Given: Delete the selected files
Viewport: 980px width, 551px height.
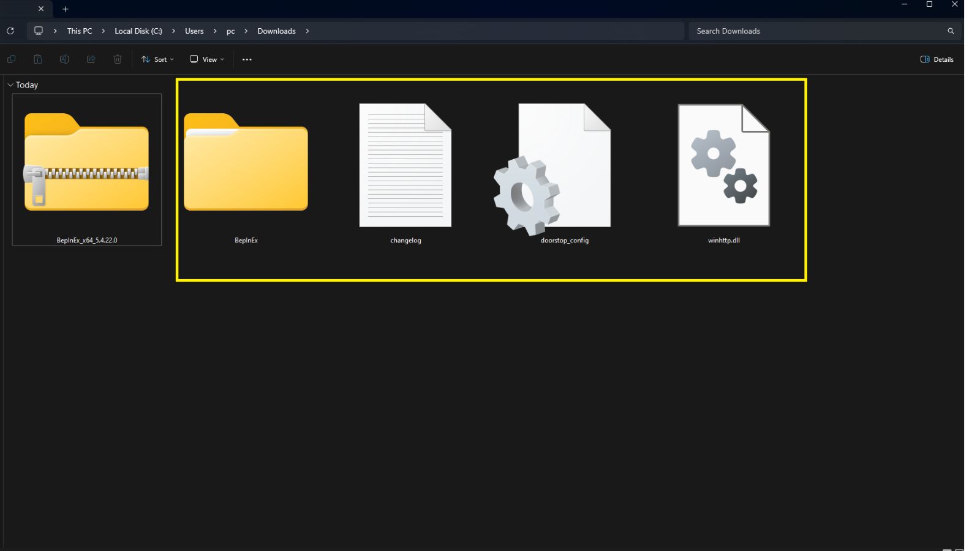Looking at the screenshot, I should 117,59.
